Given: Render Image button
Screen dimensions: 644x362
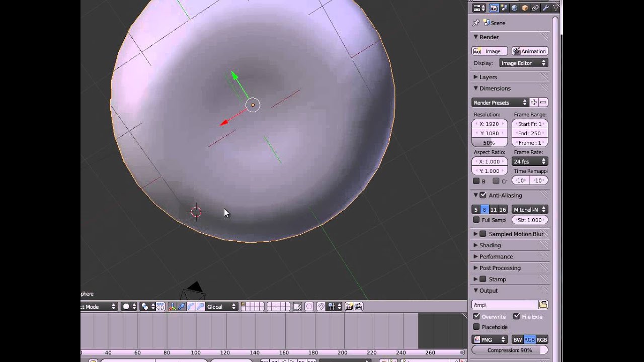Looking at the screenshot, I should point(489,51).
